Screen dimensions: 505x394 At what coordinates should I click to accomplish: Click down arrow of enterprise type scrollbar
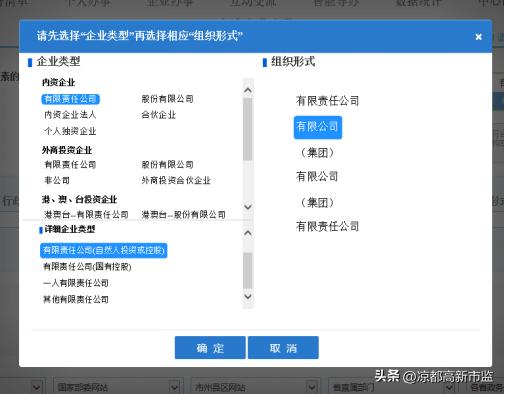pyautogui.click(x=248, y=207)
